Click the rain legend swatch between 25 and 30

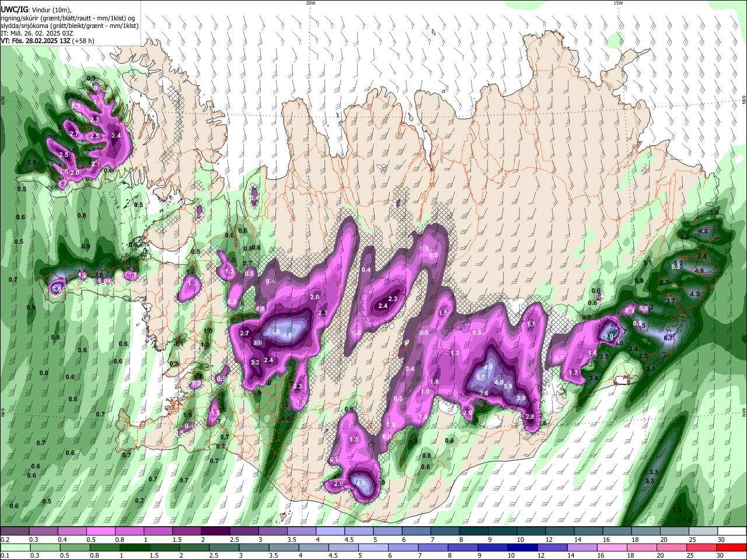[x=701, y=547]
